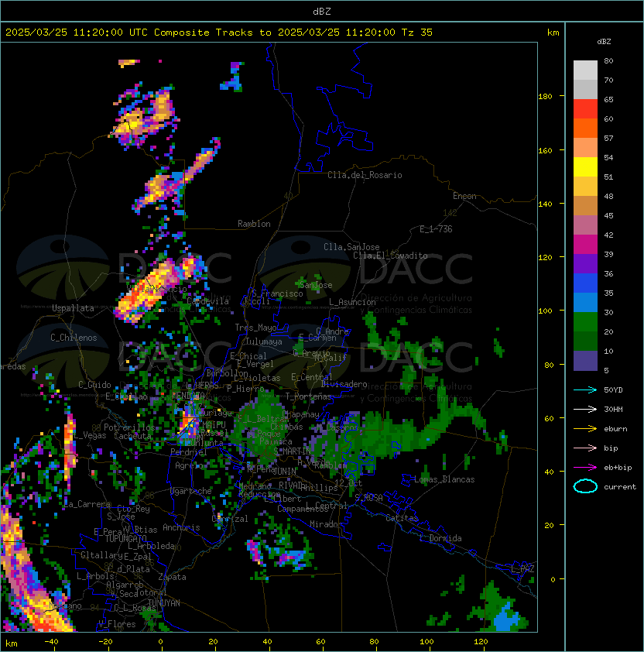Image resolution: width=644 pixels, height=652 pixels.
Task: Click the '180' tick on vertical km axis
Action: click(x=545, y=97)
